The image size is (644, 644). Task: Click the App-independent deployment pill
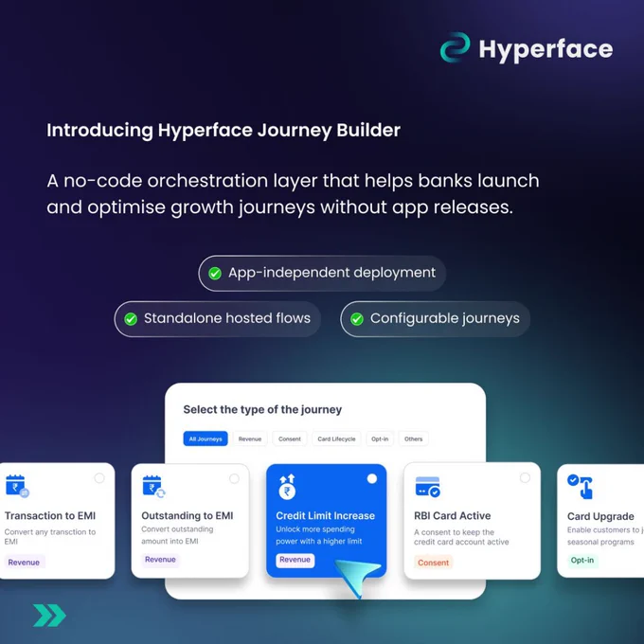coord(322,273)
